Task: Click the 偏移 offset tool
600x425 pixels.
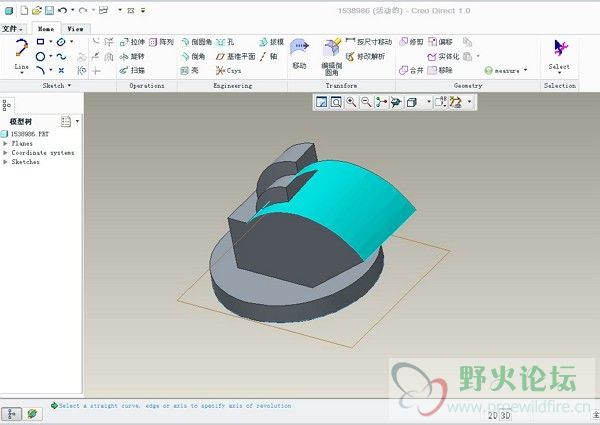Action: pos(440,42)
